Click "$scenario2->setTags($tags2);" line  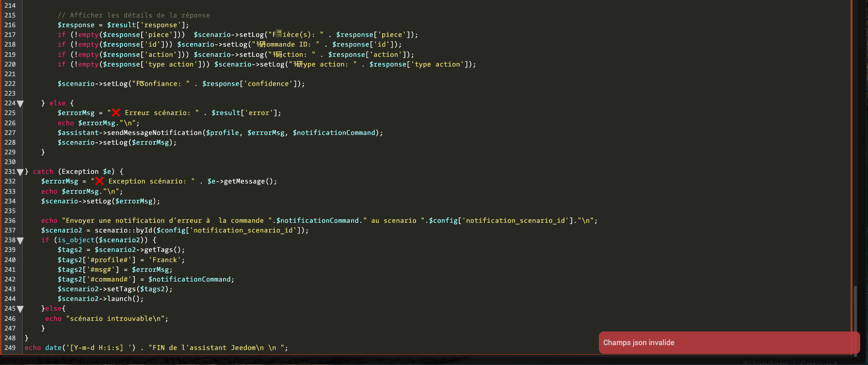click(115, 289)
